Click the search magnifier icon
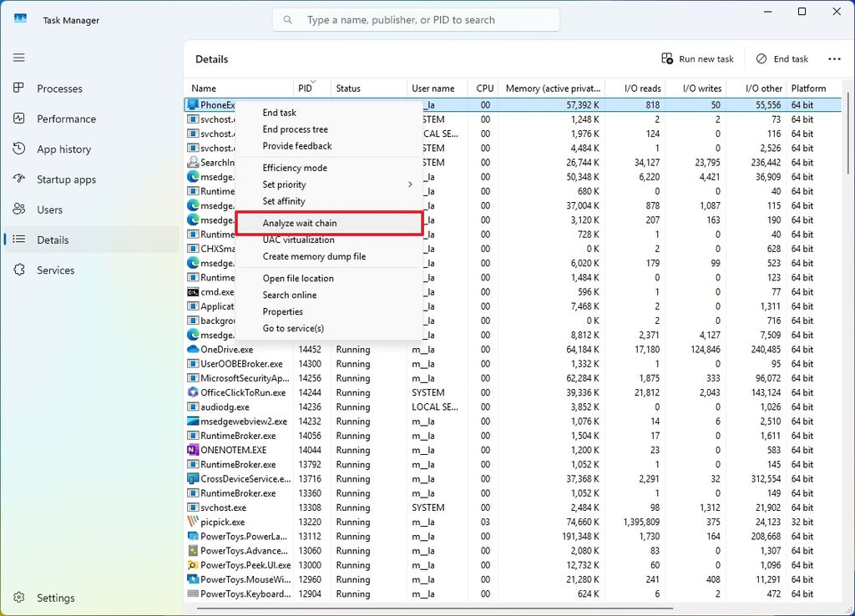 pos(288,20)
